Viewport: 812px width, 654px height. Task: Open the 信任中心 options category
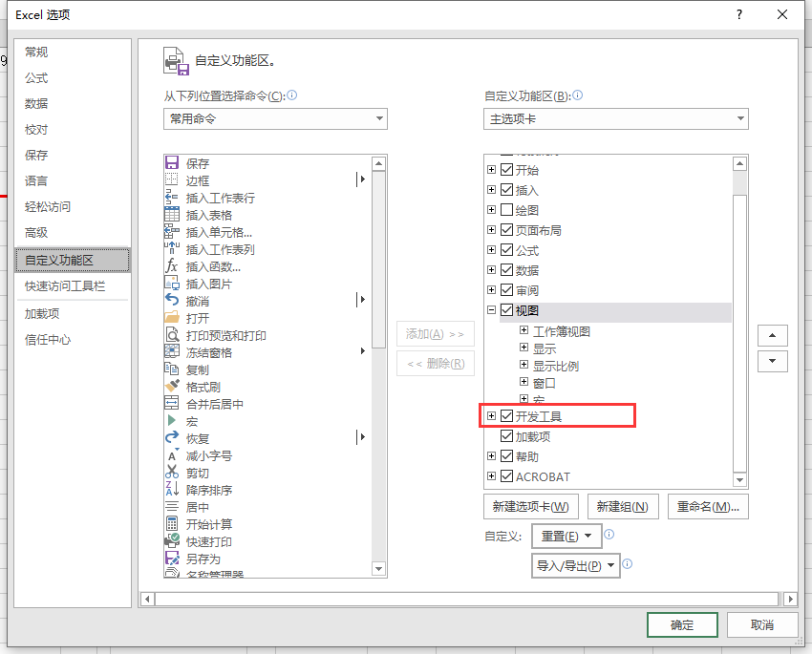(x=48, y=340)
